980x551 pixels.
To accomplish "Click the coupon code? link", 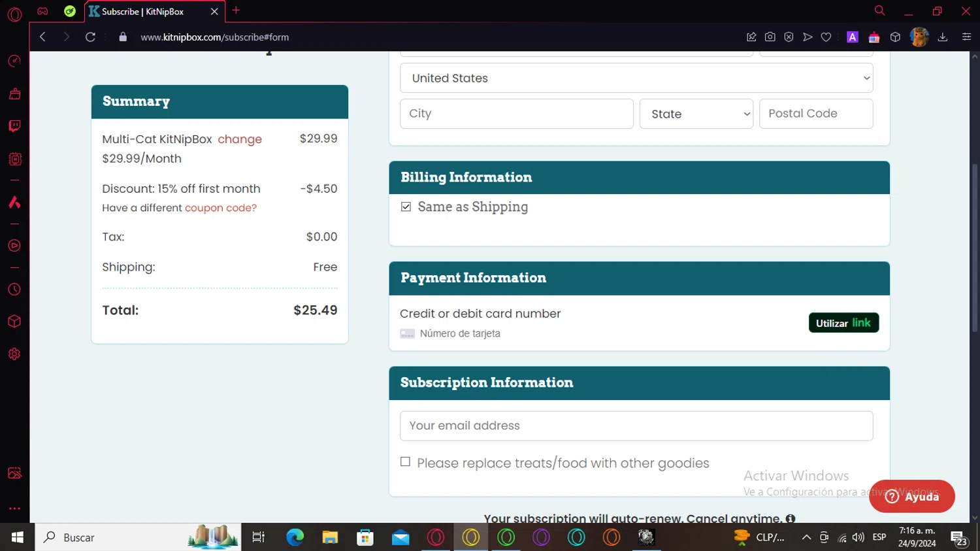I will point(221,208).
